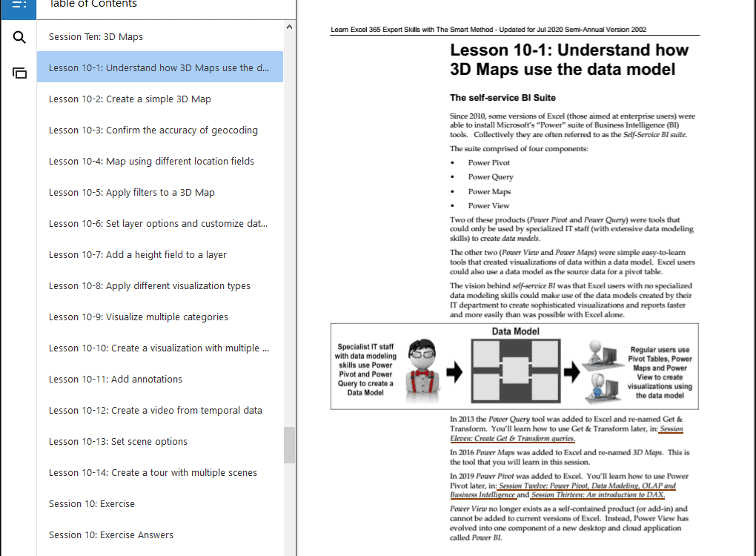Select Lesson 10-13 Set scene options

pyautogui.click(x=160, y=441)
